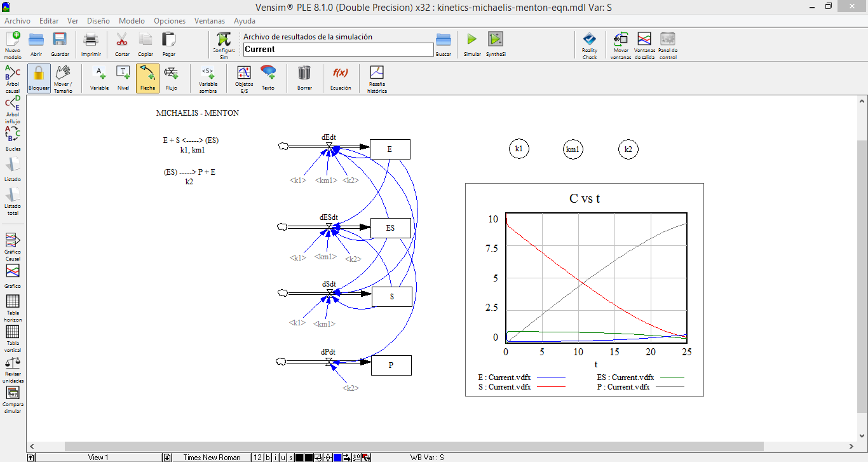Open the Panel de control
This screenshot has height=462, width=868.
click(668, 45)
